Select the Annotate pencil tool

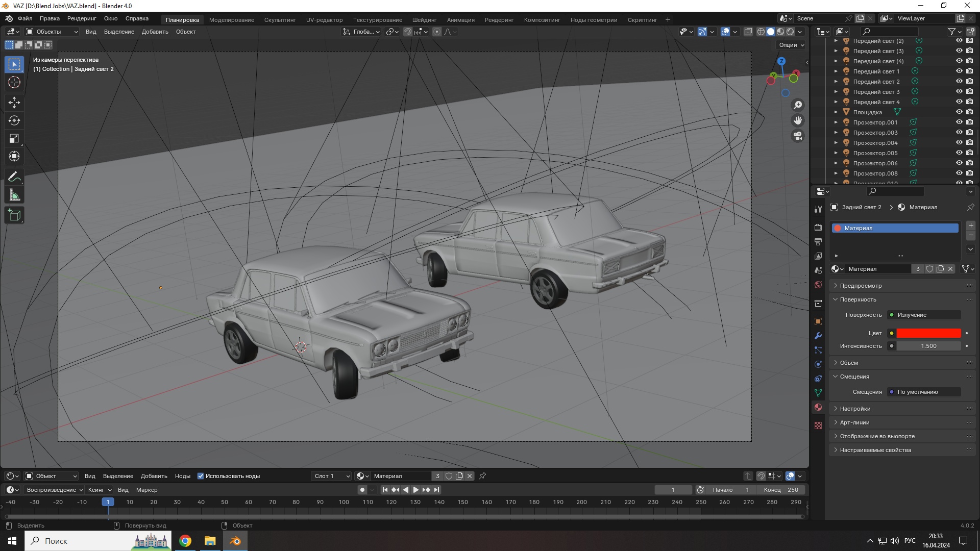click(x=14, y=177)
